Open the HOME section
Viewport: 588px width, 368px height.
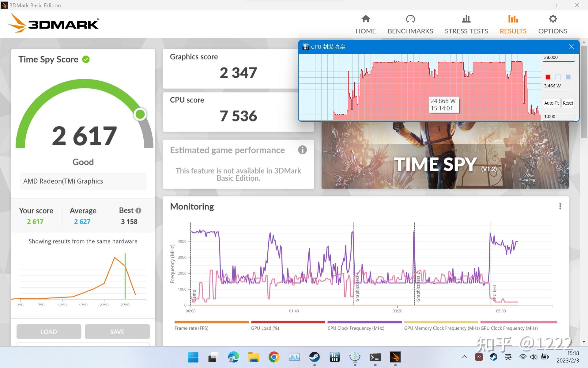point(365,25)
